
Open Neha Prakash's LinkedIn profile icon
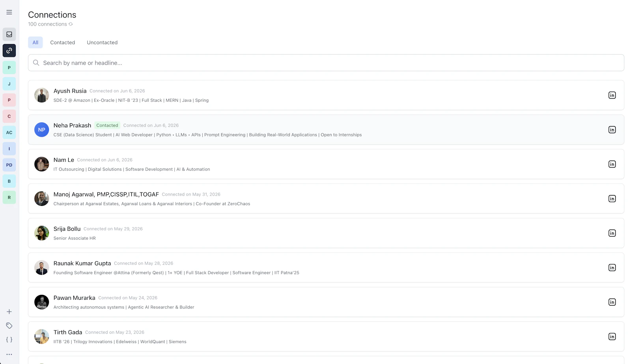pyautogui.click(x=612, y=130)
